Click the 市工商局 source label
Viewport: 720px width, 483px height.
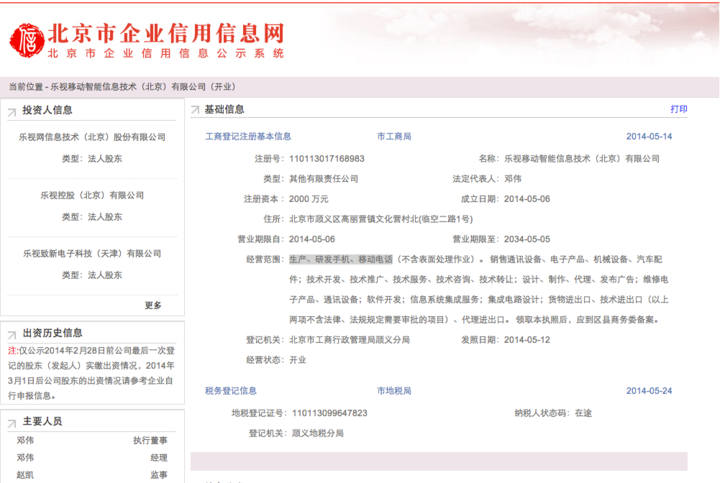pyautogui.click(x=394, y=136)
